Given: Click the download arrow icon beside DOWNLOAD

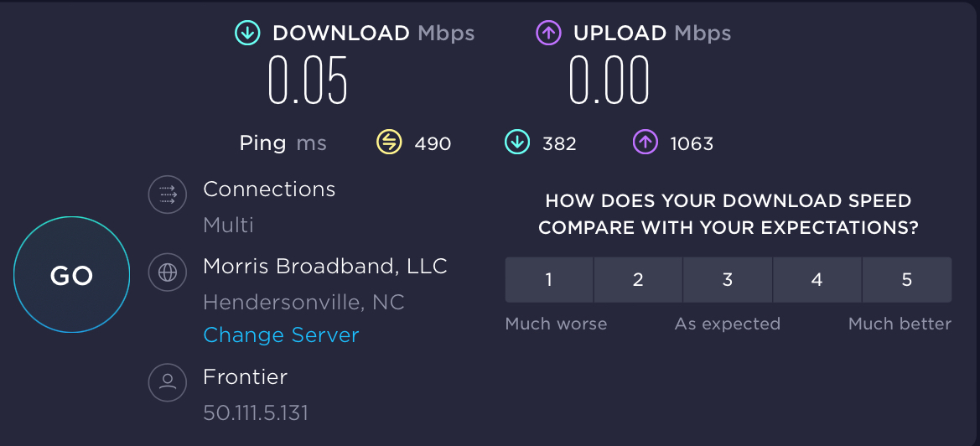Looking at the screenshot, I should pos(246,34).
